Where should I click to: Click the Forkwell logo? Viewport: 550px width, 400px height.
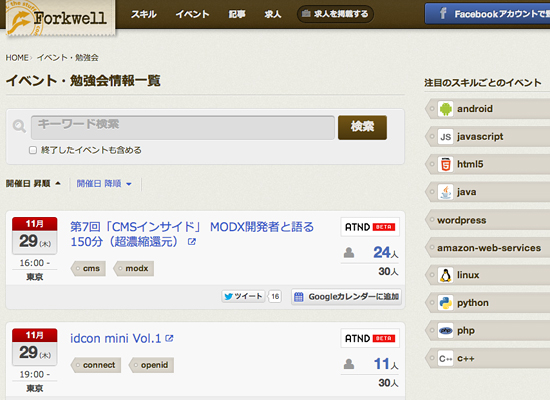[x=60, y=18]
